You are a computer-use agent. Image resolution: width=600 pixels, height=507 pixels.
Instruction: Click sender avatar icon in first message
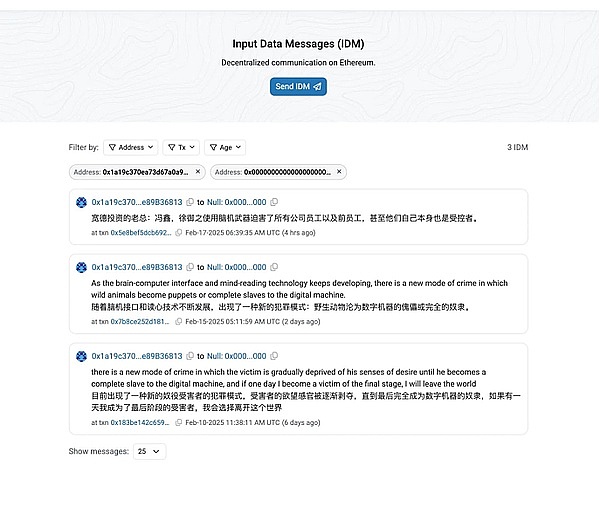pos(82,202)
